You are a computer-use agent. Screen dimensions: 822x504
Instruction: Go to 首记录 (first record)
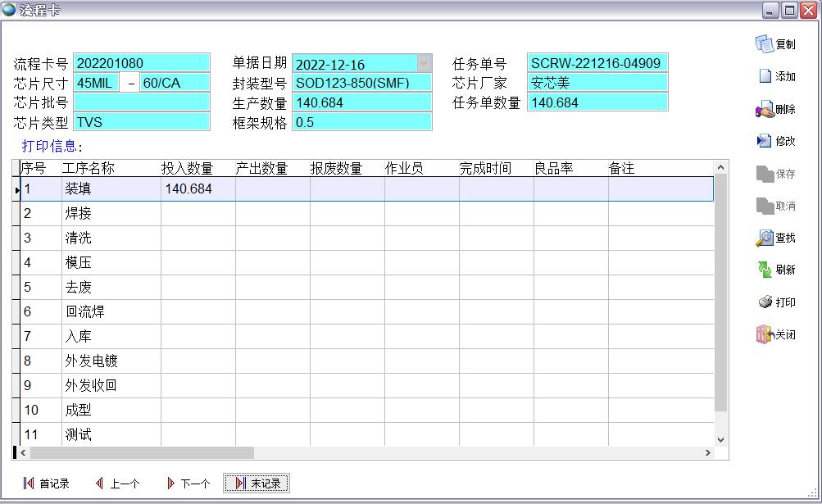pos(47,484)
